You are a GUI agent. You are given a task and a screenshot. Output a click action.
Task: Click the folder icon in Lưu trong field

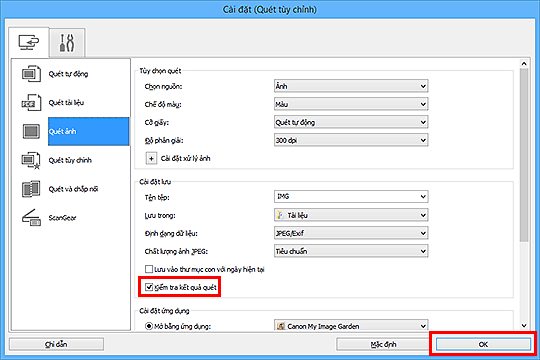(x=280, y=215)
